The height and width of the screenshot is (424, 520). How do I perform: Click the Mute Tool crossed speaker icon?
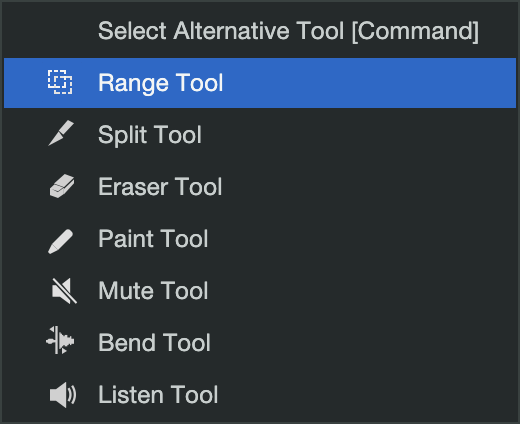point(64,291)
